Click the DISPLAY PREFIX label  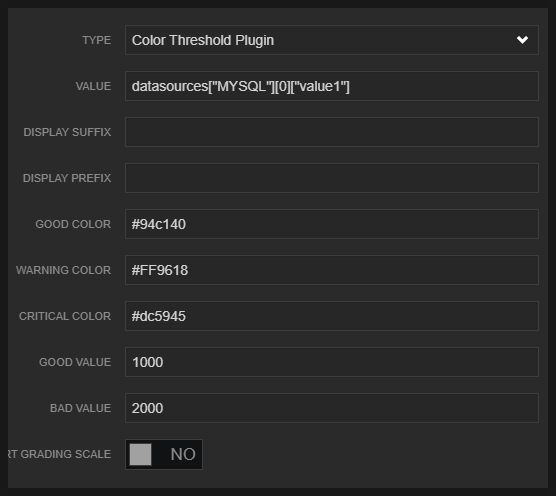click(x=67, y=178)
